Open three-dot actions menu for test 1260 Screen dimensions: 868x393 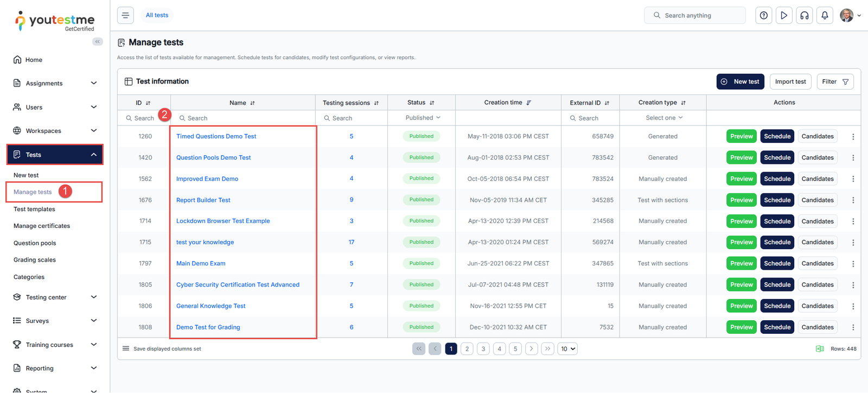(853, 137)
